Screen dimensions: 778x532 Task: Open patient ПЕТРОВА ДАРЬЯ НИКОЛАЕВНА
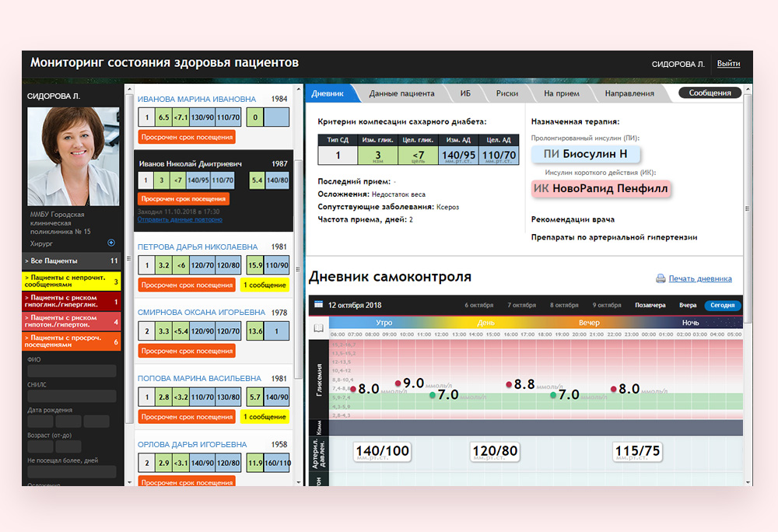(x=198, y=247)
